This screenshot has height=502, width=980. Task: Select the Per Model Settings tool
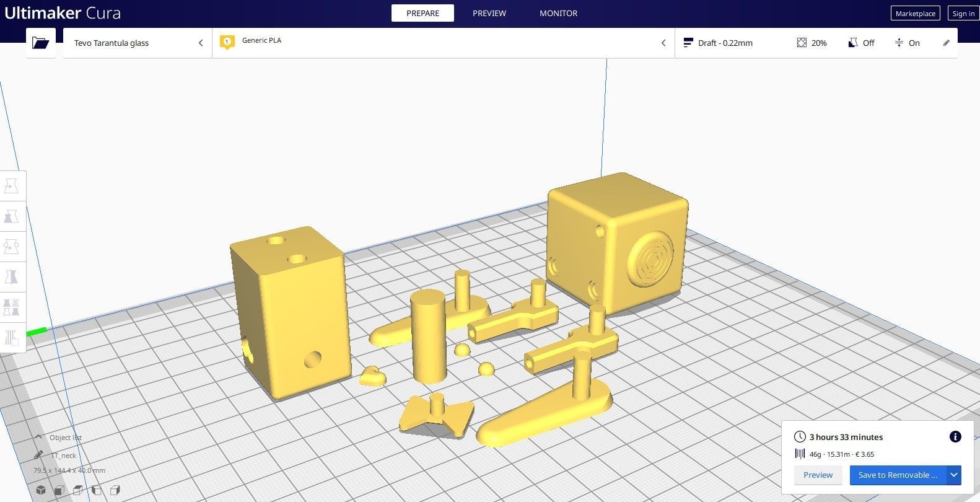(12, 307)
